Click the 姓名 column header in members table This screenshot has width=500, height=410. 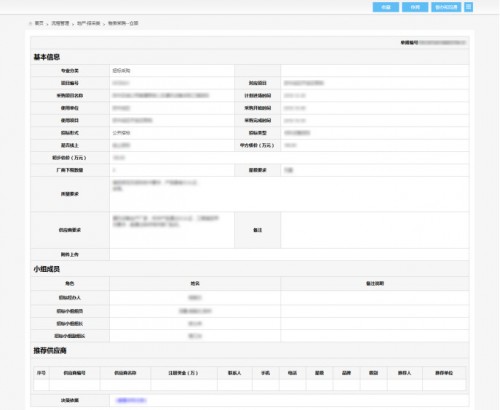coord(195,283)
